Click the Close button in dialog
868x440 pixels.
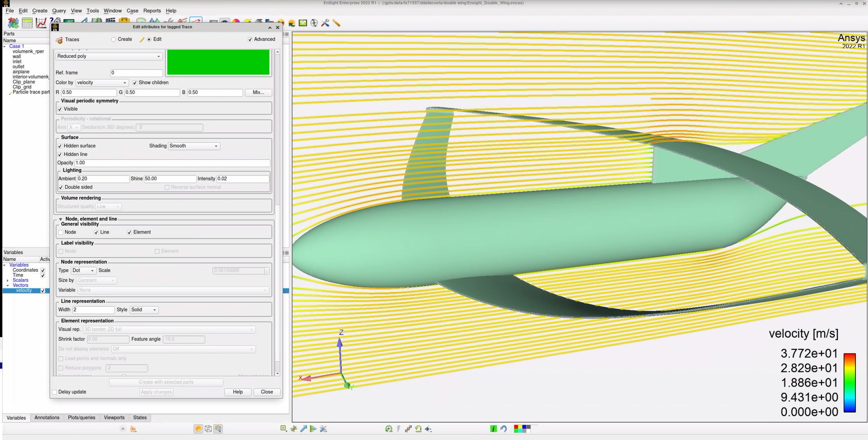[x=266, y=392]
